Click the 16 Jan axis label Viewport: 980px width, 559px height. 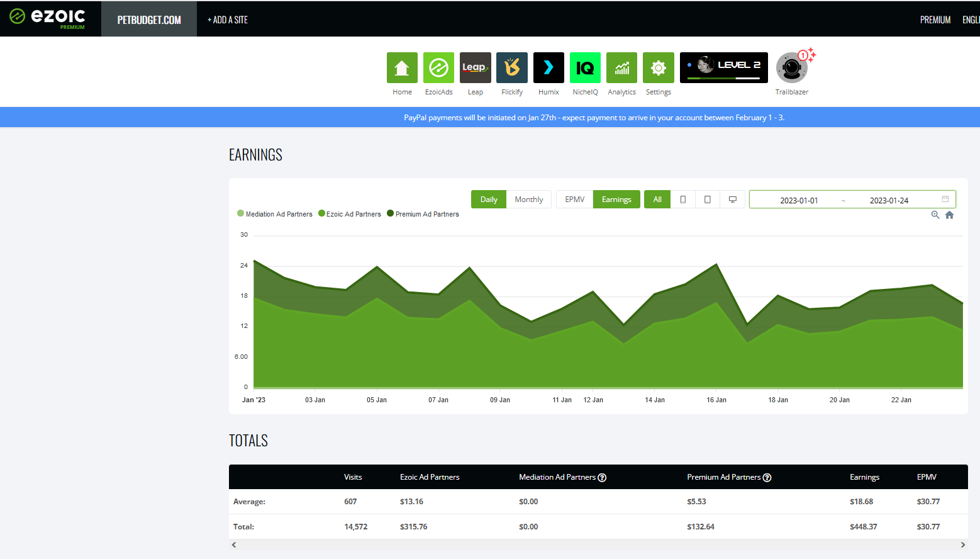[x=716, y=400]
